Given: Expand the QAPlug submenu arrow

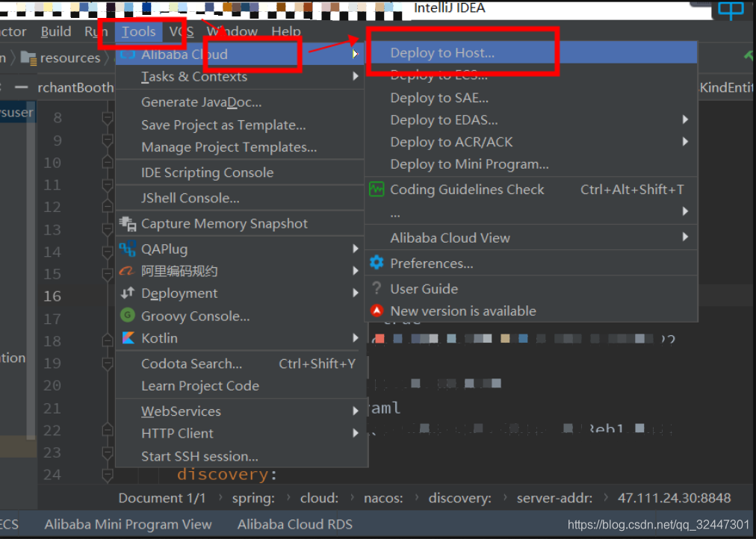Looking at the screenshot, I should click(x=356, y=249).
